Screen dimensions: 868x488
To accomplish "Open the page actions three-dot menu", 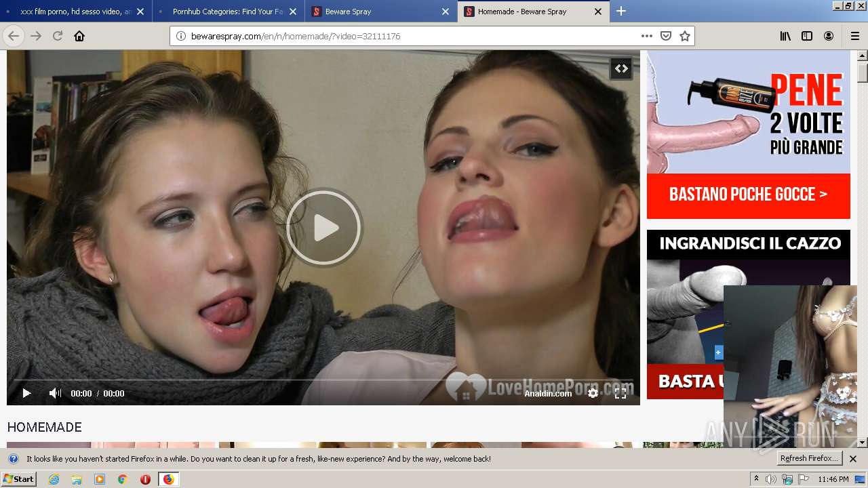I will (x=647, y=36).
